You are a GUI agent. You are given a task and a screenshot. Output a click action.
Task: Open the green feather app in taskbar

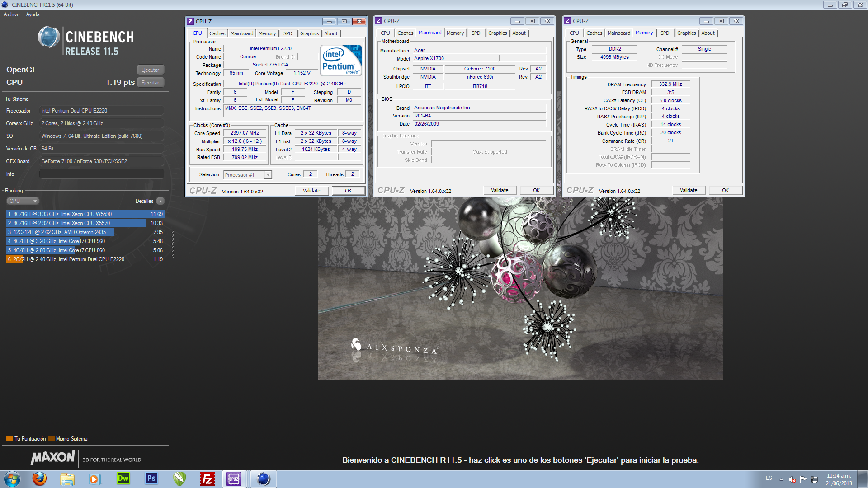[x=179, y=479]
